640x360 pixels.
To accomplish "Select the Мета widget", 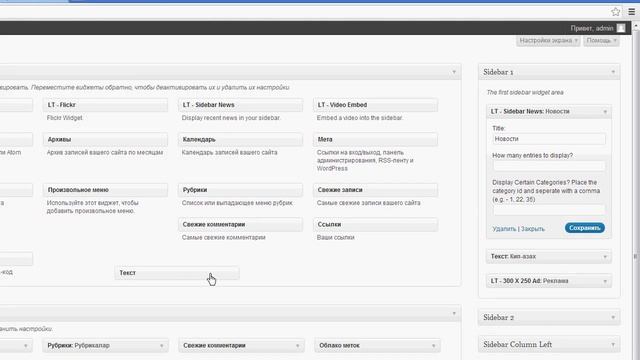I will pos(376,140).
